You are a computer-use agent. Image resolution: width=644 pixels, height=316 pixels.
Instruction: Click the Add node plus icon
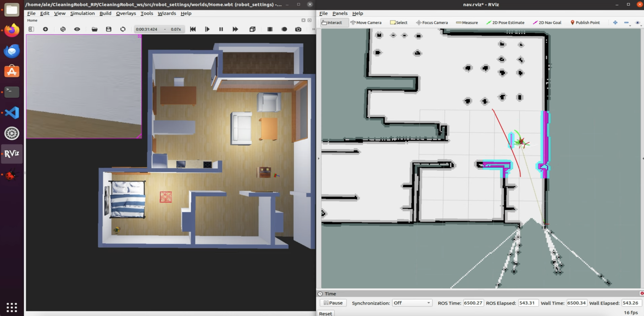pos(45,29)
